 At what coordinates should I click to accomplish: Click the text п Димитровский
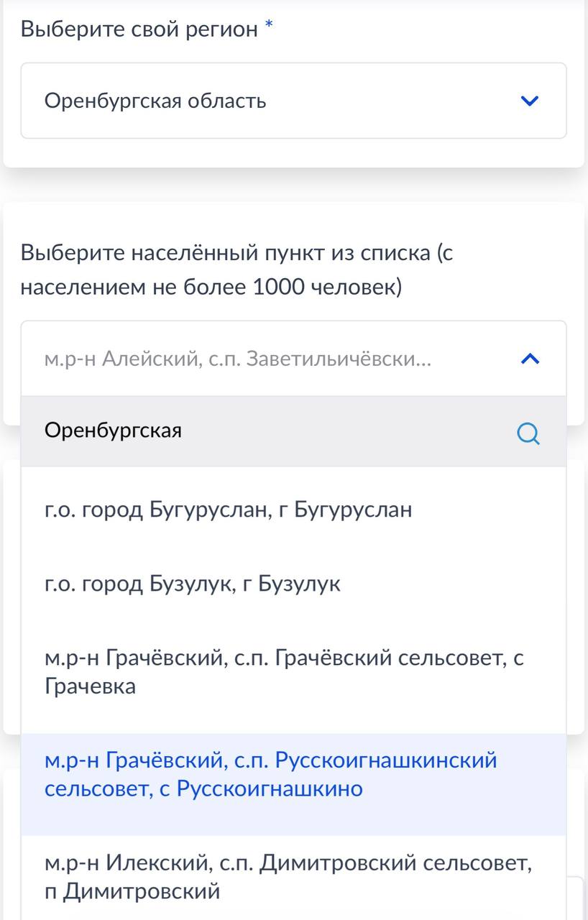pyautogui.click(x=132, y=892)
